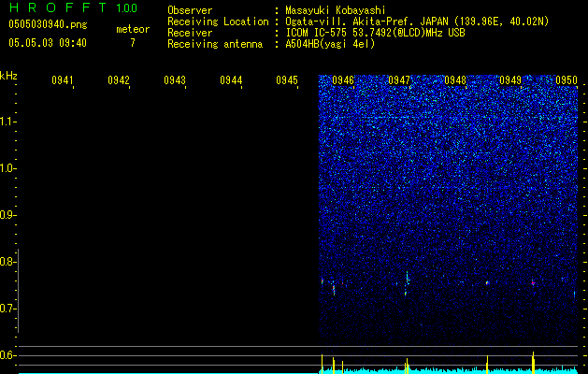Click the 0941 time marker

[63, 80]
